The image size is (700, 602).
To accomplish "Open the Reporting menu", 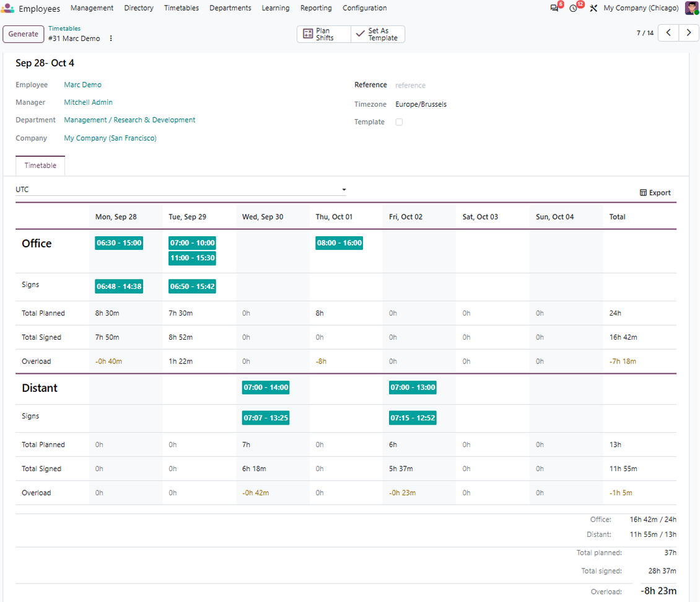I will pyautogui.click(x=316, y=8).
